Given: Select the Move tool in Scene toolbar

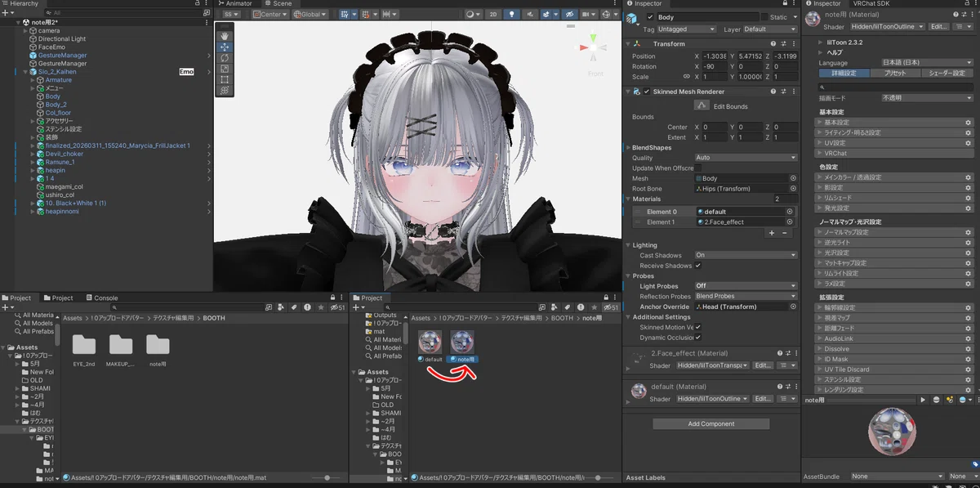Looking at the screenshot, I should pyautogui.click(x=225, y=47).
